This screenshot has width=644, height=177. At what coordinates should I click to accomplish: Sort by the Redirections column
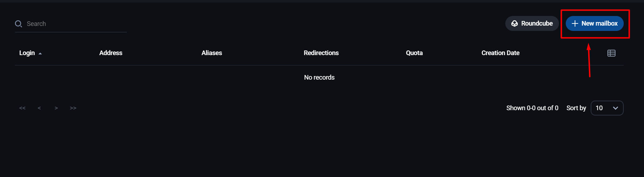pos(321,53)
